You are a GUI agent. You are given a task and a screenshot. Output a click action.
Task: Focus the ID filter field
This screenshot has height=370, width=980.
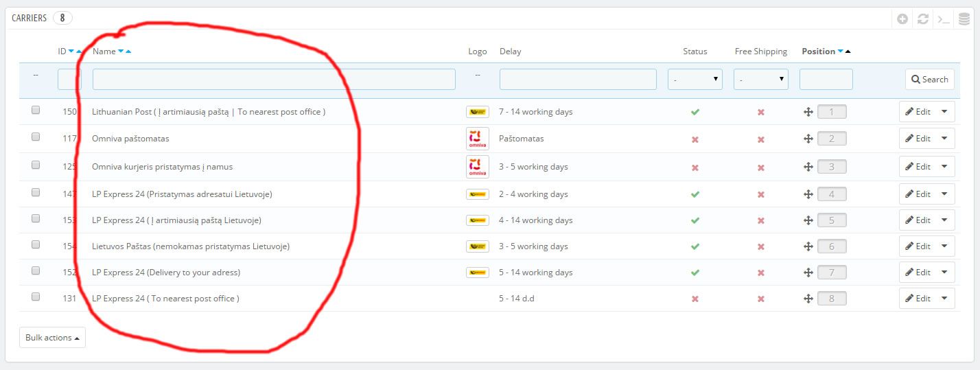(69, 80)
